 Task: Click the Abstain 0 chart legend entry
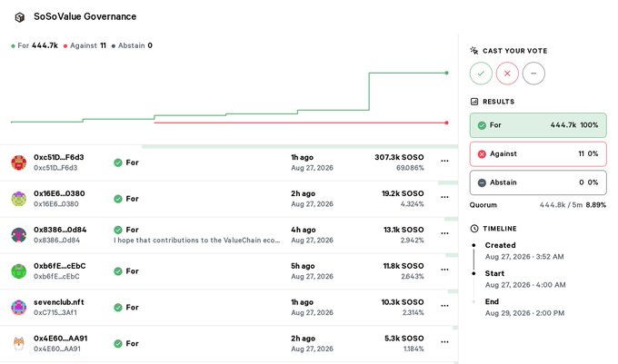click(x=132, y=45)
